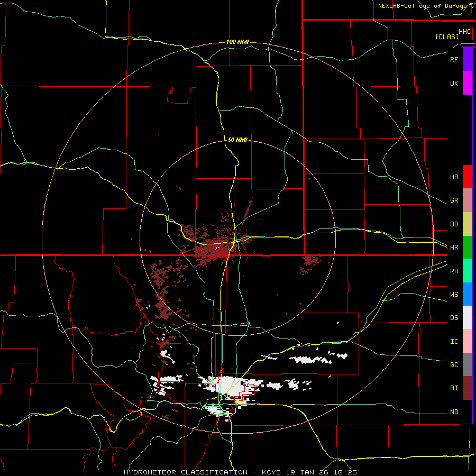476x476 pixels.
Task: Click the HHC product code label
Action: 465,32
